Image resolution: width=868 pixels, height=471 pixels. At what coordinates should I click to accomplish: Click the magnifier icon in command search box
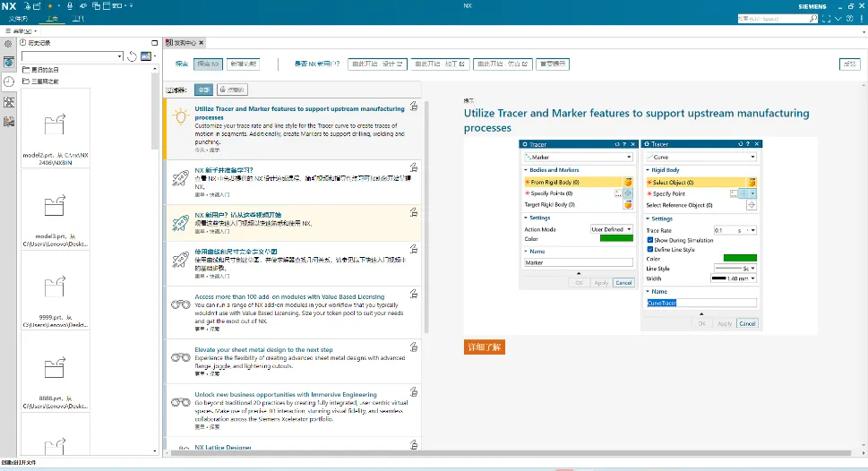pyautogui.click(x=813, y=19)
